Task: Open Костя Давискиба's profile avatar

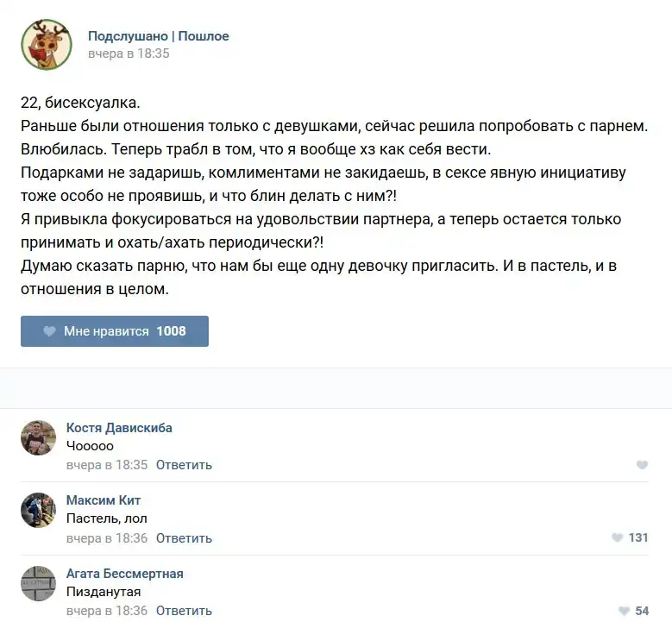Action: click(38, 438)
